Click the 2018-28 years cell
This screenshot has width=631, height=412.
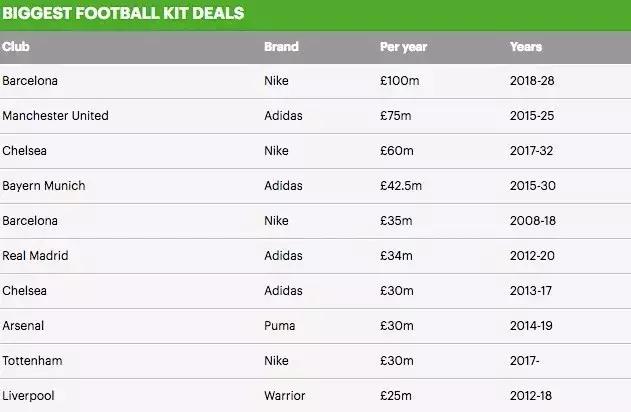pyautogui.click(x=530, y=81)
